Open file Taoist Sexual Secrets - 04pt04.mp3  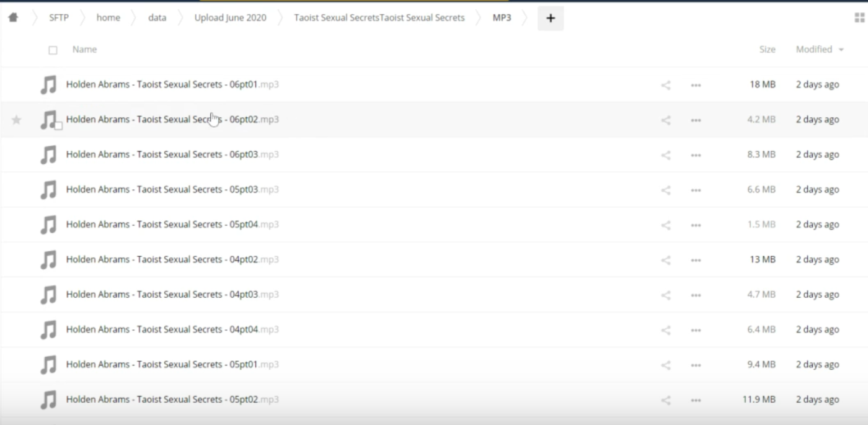(172, 330)
